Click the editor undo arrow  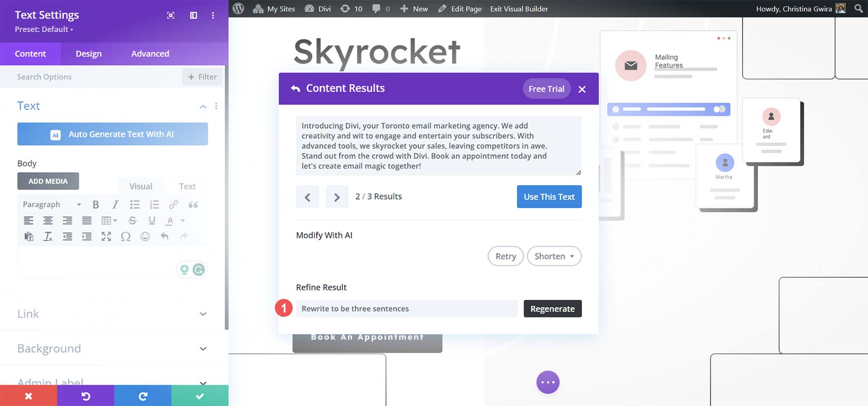(164, 236)
